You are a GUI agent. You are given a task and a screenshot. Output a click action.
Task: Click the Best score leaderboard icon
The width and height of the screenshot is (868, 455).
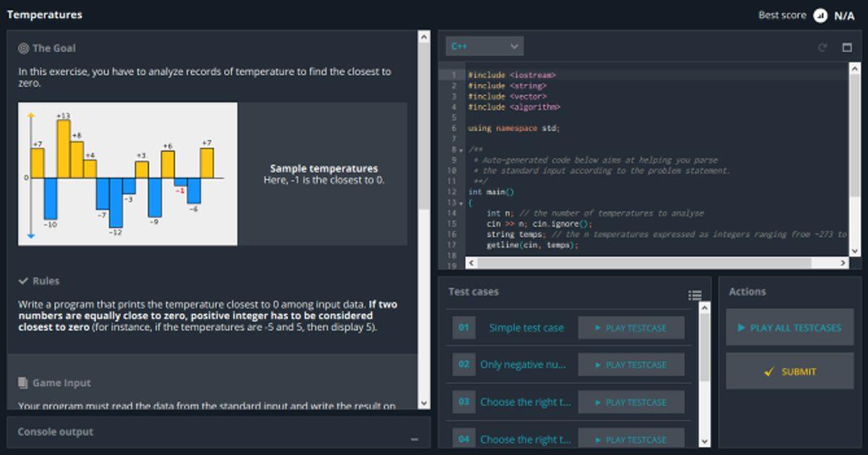[x=820, y=15]
